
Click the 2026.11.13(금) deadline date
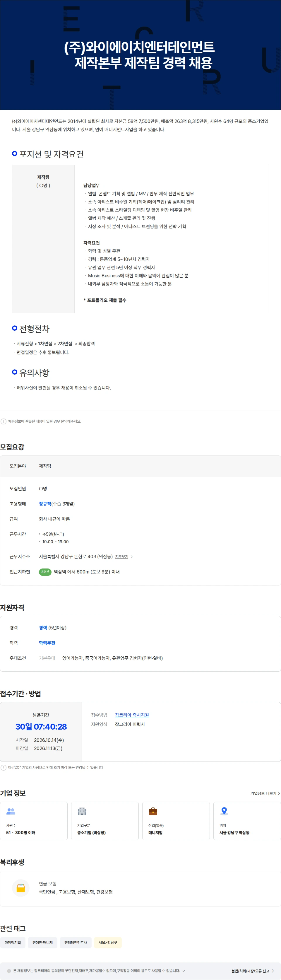(x=48, y=748)
